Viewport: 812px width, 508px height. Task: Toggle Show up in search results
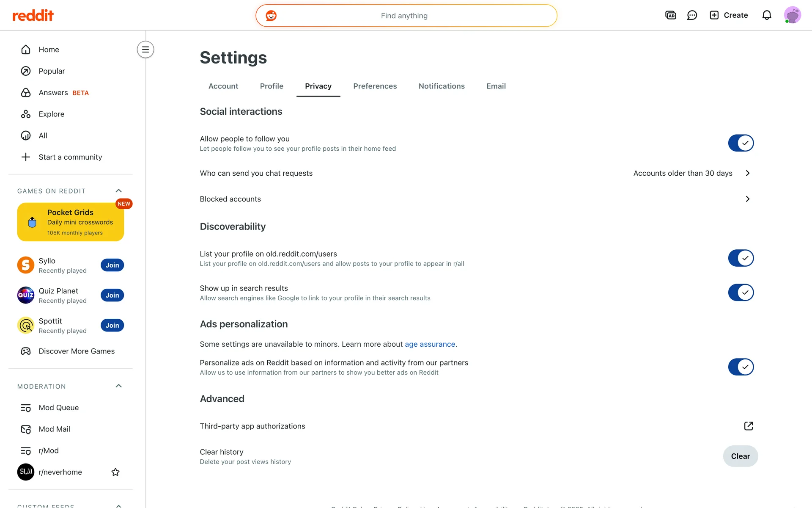click(x=741, y=293)
